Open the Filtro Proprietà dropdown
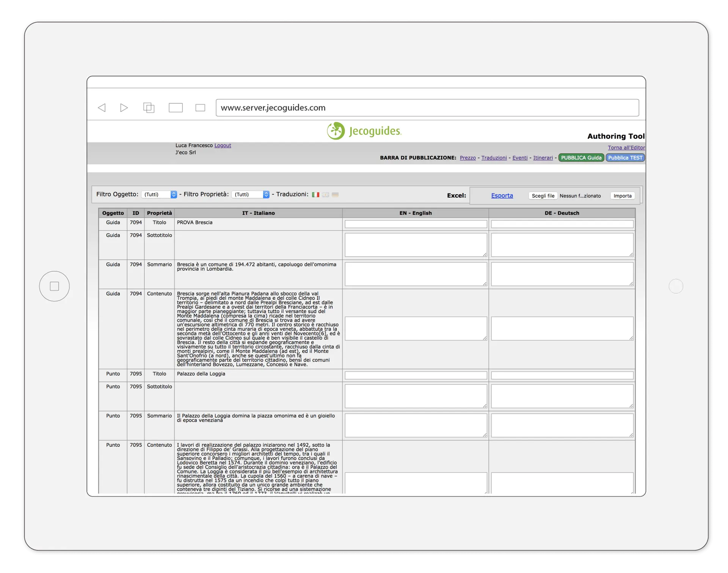The width and height of the screenshot is (728, 573). (251, 194)
